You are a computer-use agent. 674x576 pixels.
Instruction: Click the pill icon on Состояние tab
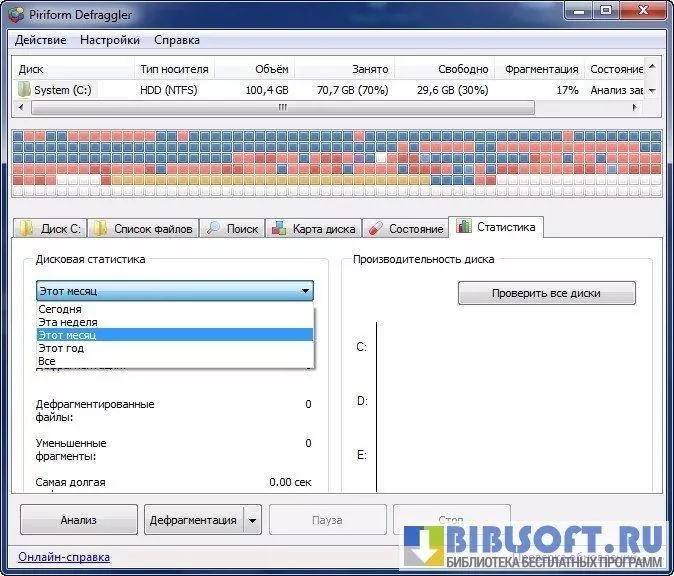tap(375, 228)
